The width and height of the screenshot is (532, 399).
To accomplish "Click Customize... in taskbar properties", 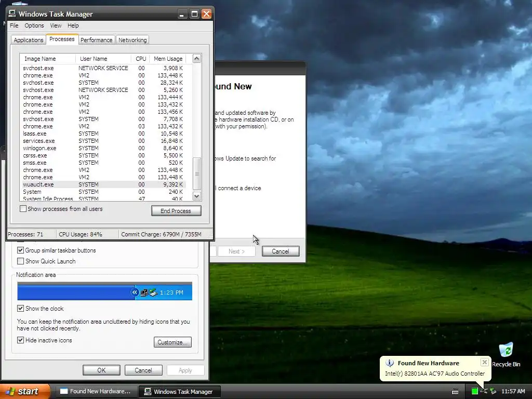I will click(x=172, y=342).
